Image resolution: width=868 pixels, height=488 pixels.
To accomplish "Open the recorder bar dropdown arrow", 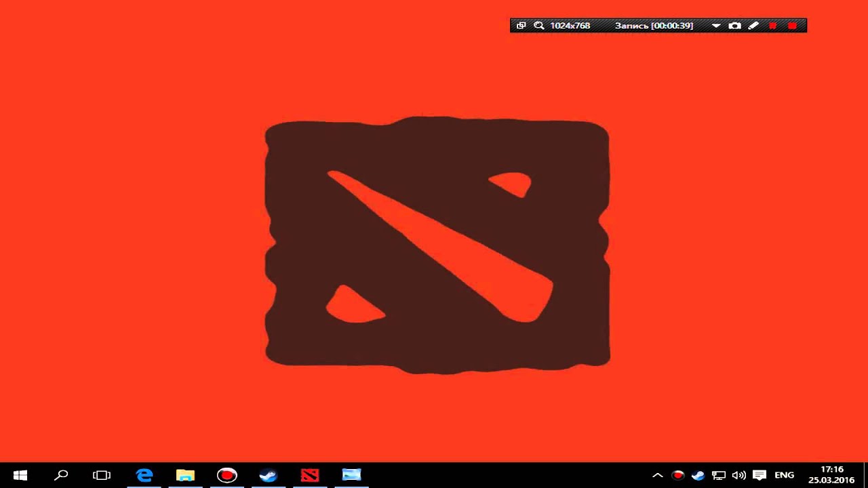I will (716, 26).
